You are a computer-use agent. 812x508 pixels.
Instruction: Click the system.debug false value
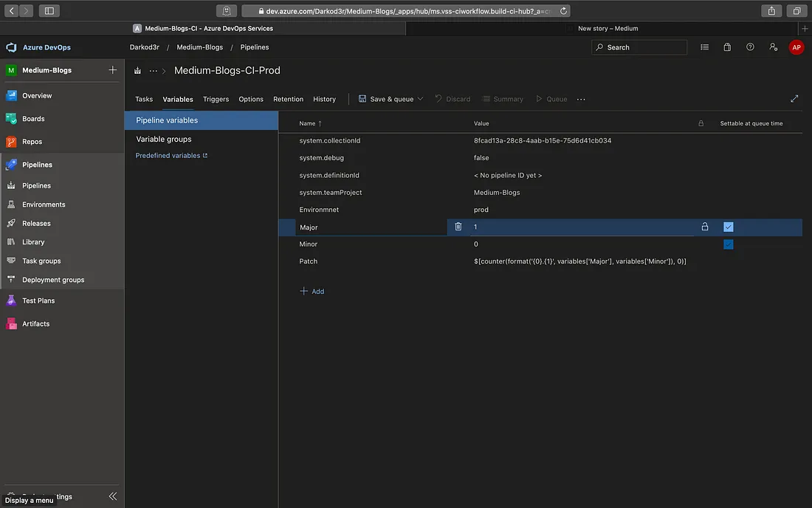pos(481,158)
